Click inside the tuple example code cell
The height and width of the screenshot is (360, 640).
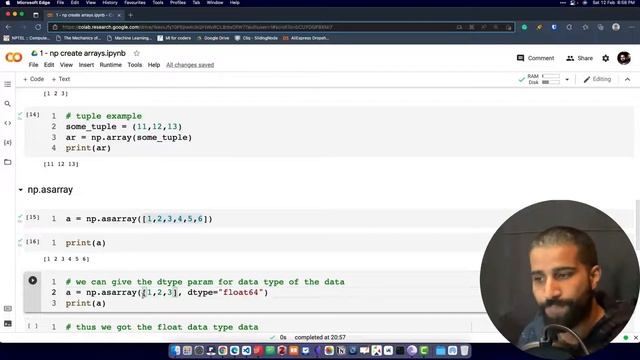(329, 132)
